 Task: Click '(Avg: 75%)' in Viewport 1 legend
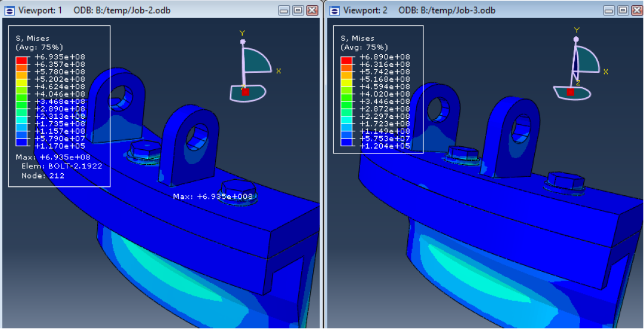(39, 47)
